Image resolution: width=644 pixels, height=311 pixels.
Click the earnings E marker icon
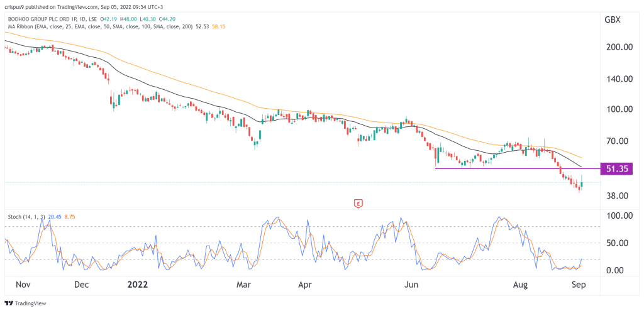click(359, 203)
